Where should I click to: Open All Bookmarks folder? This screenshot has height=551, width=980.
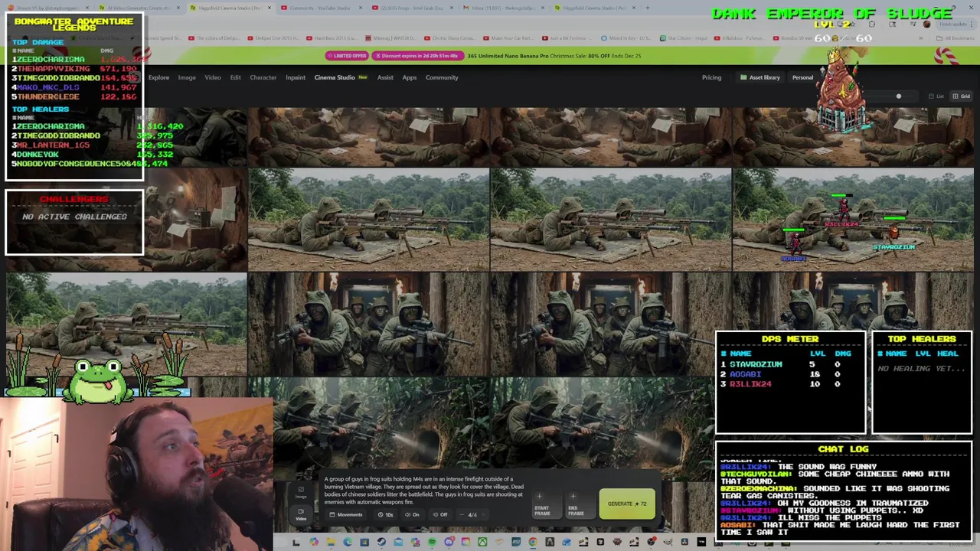[x=955, y=37]
